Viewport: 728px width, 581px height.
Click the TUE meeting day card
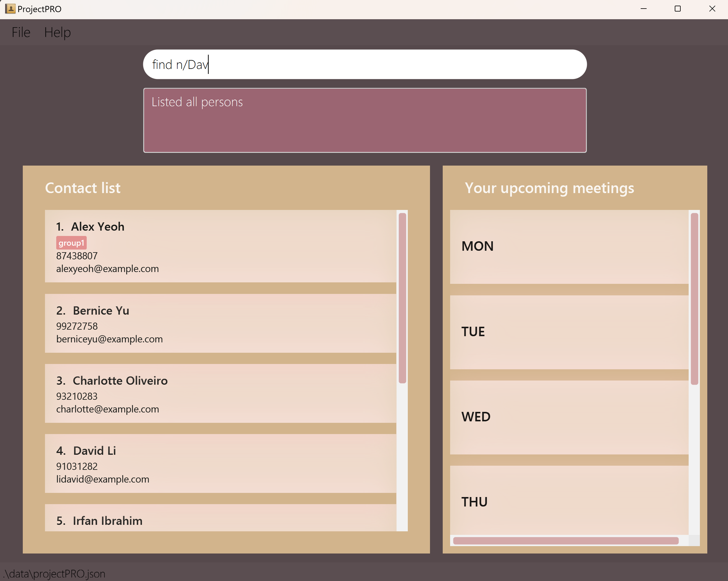(569, 332)
